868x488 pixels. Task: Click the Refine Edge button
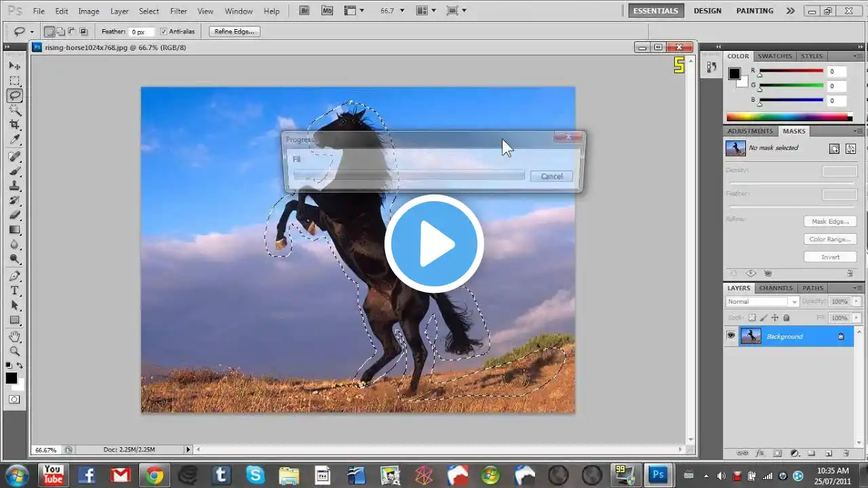click(234, 32)
